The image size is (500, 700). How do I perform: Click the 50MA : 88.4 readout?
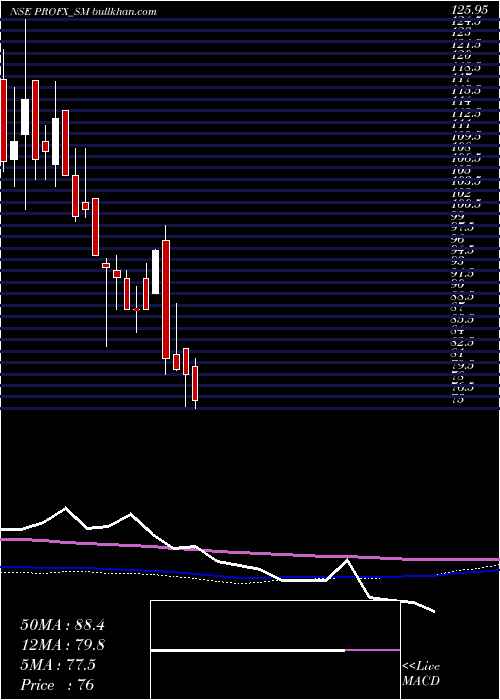[62, 625]
